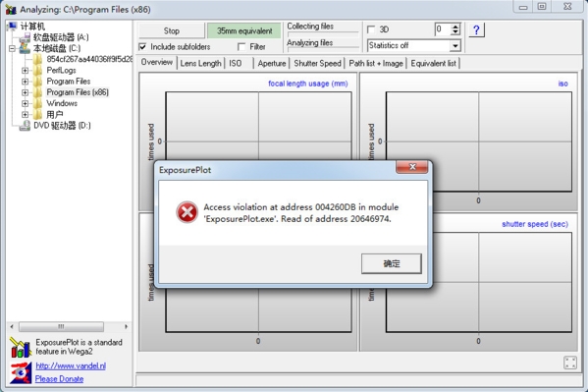Open the http://www.vandel.nl link
This screenshot has width=588, height=392.
[71, 365]
